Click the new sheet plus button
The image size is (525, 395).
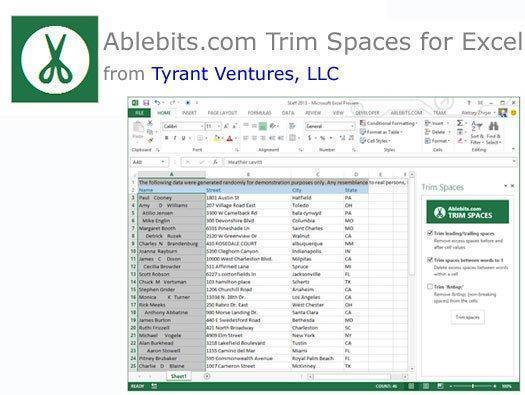[207, 376]
